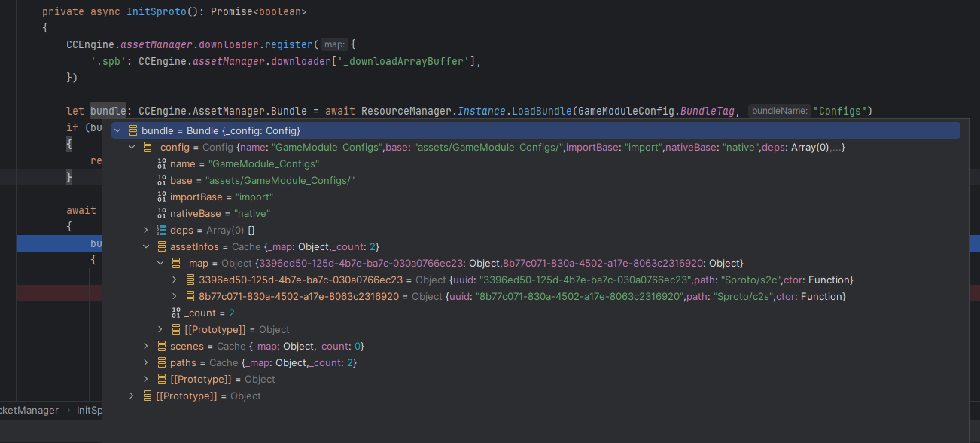Expand the scenes = Cache node
The height and width of the screenshot is (443, 980).
tap(147, 347)
